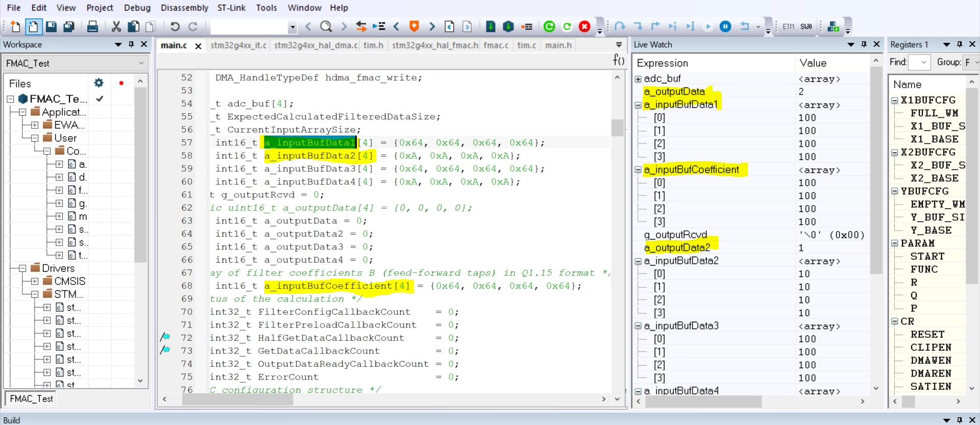Screen dimensions: 980x425
Task: Click the Step Out icon
Action: coord(655,27)
